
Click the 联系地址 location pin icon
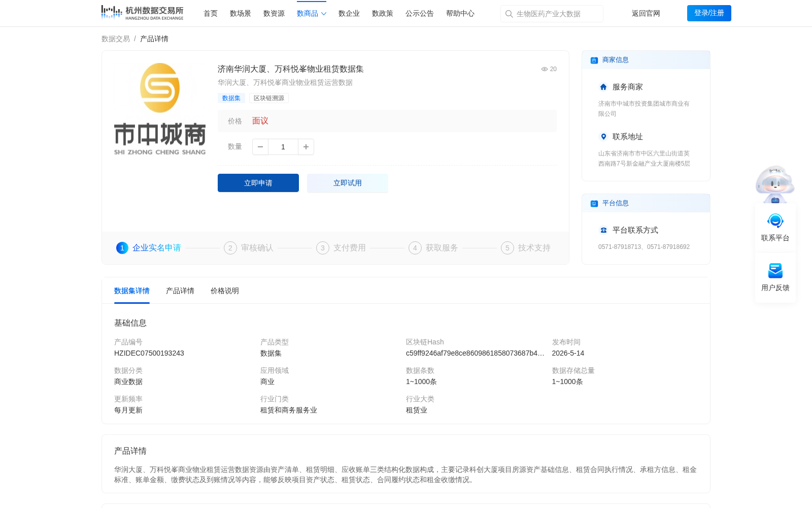tap(603, 137)
